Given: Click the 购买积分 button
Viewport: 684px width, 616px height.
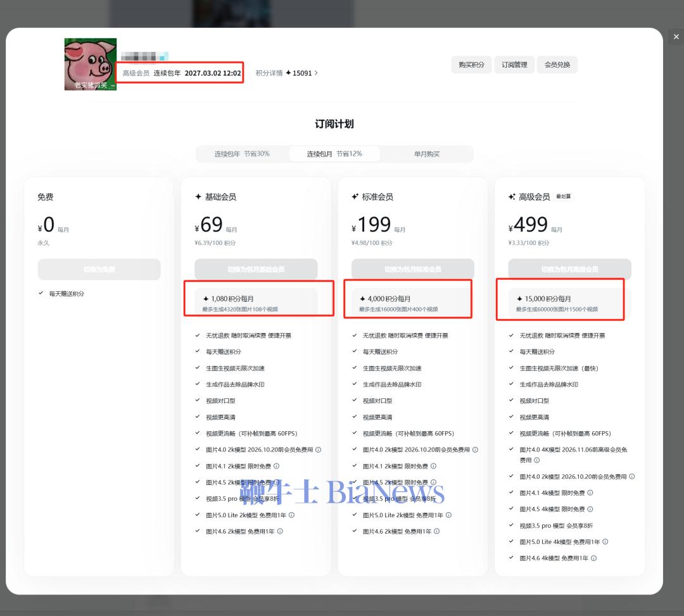Looking at the screenshot, I should tap(471, 65).
